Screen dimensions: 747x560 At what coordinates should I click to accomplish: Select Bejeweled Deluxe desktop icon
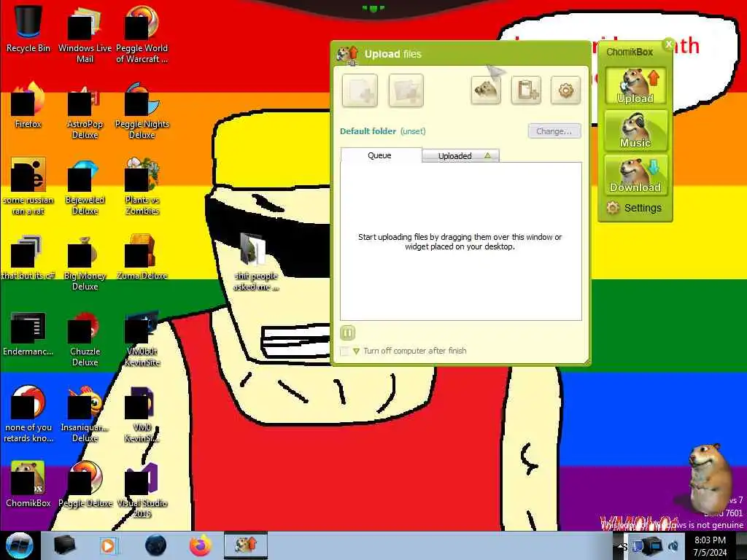coord(85,187)
